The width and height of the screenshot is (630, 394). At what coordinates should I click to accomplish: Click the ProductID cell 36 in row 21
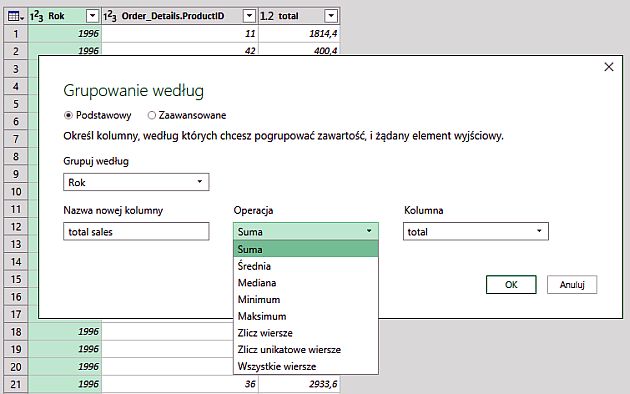coord(180,384)
